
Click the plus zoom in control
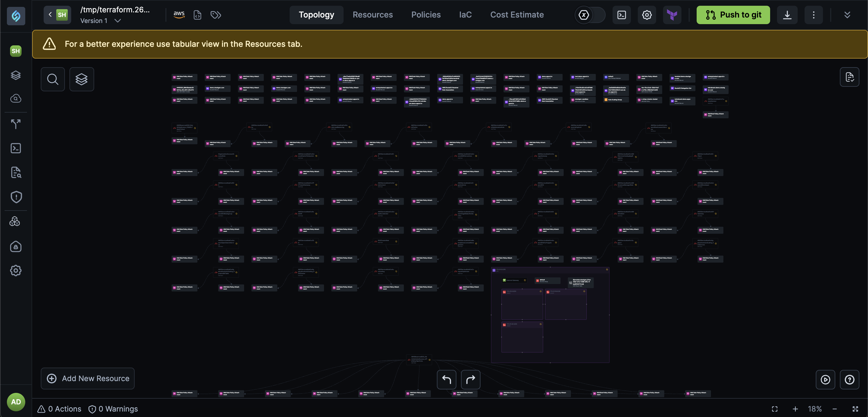click(795, 409)
